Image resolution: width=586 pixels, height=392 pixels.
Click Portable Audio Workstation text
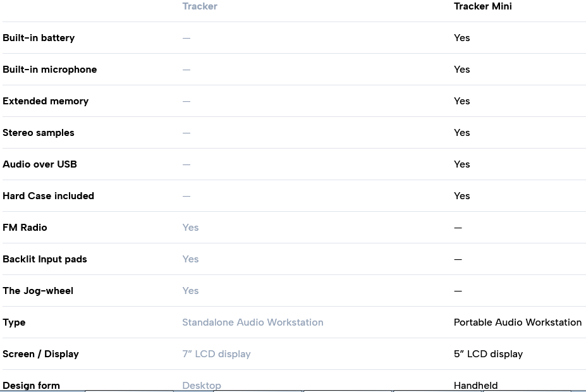coord(518,322)
